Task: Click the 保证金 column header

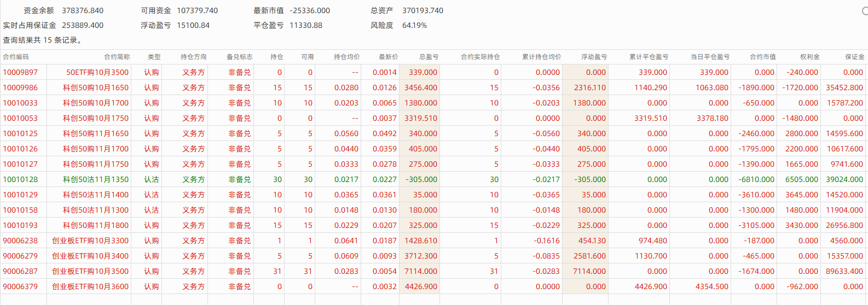Action: (x=854, y=57)
